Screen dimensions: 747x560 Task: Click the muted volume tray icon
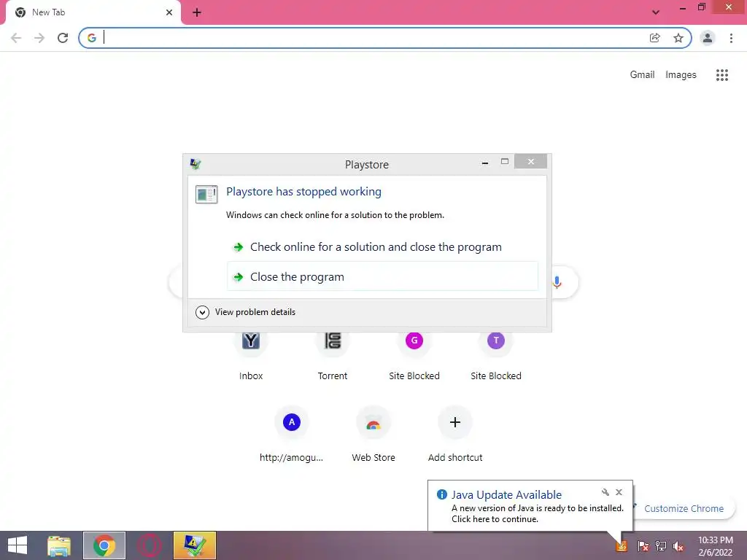pos(678,545)
